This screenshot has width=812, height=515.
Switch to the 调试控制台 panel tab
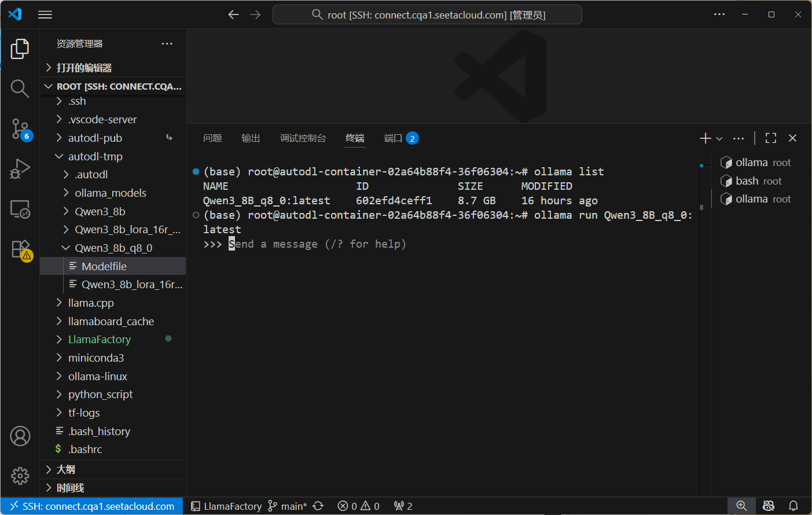(303, 138)
